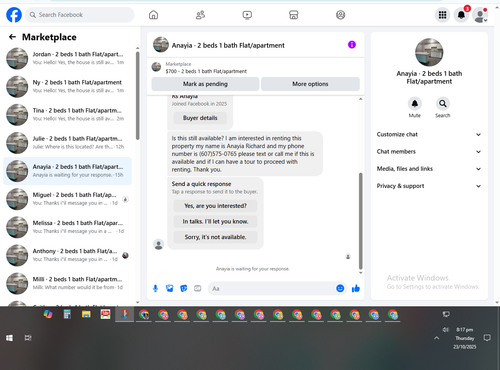Click Mark as pending button

pos(205,84)
